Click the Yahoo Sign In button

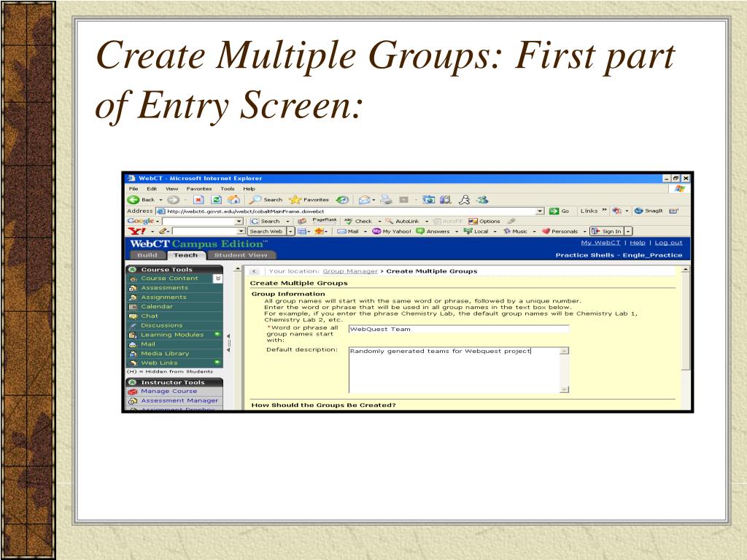coord(606,231)
